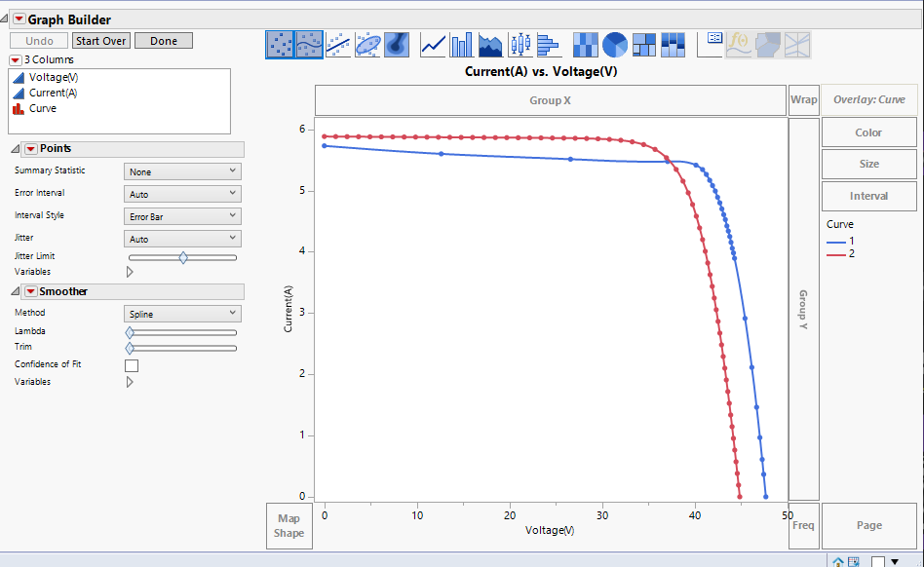Toggle the status bar checkbox
This screenshot has width=924, height=567.
pos(878,562)
